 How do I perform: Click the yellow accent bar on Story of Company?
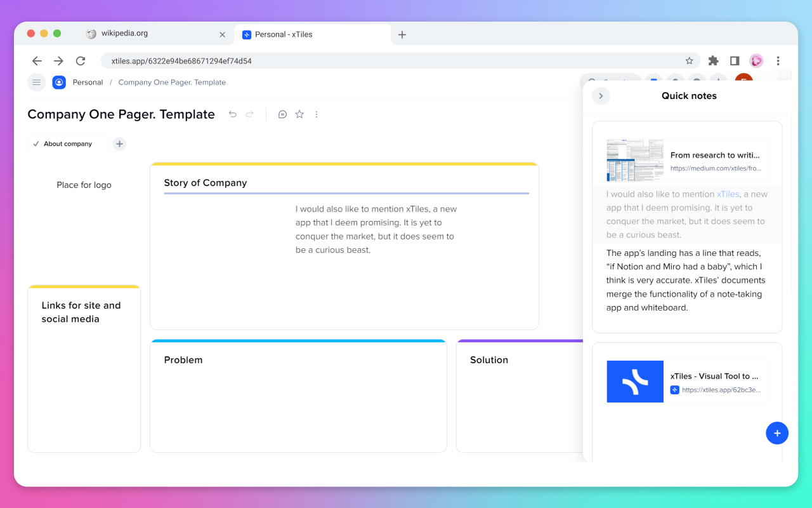[346, 164]
